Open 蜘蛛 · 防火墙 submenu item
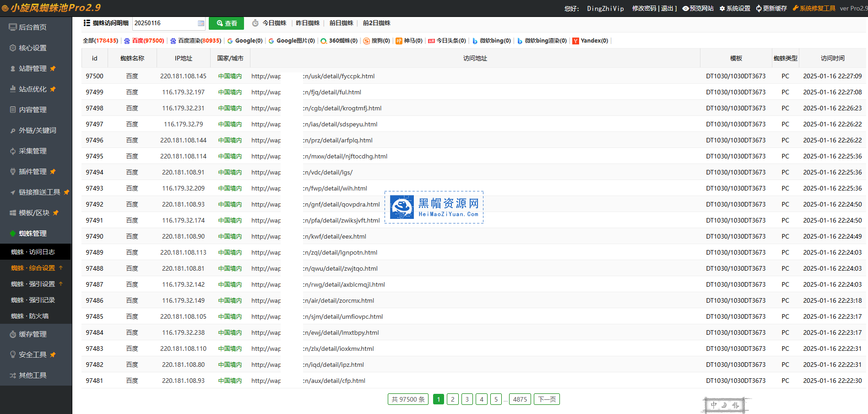 [x=30, y=316]
